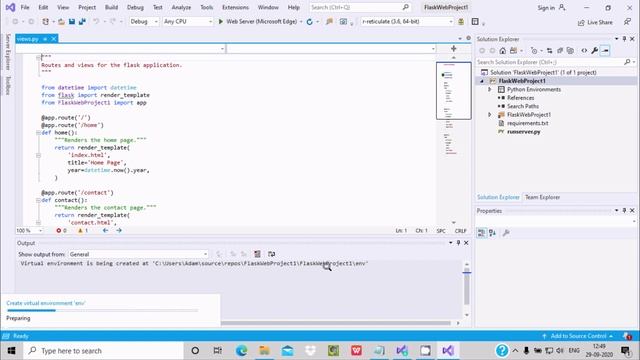Click the Categorized icon in Properties panel
The width and height of the screenshot is (640, 360).
[x=482, y=233]
